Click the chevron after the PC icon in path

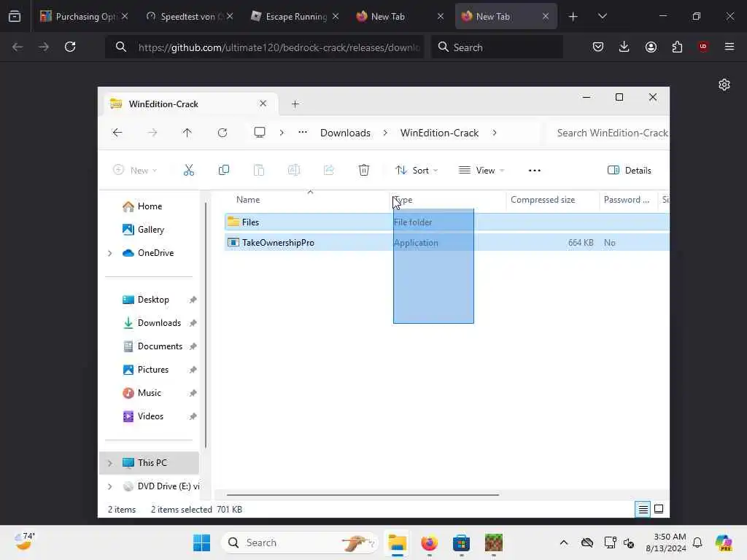[x=282, y=133]
